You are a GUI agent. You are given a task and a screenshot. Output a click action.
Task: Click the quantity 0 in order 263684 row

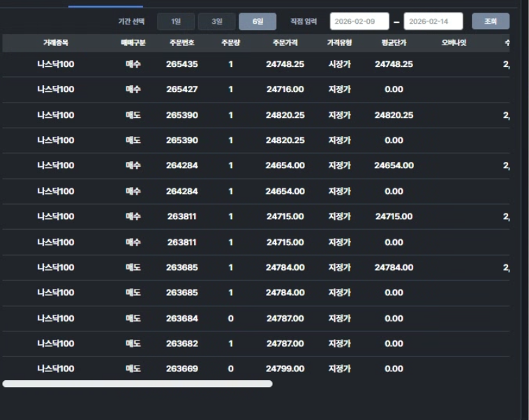pos(231,318)
